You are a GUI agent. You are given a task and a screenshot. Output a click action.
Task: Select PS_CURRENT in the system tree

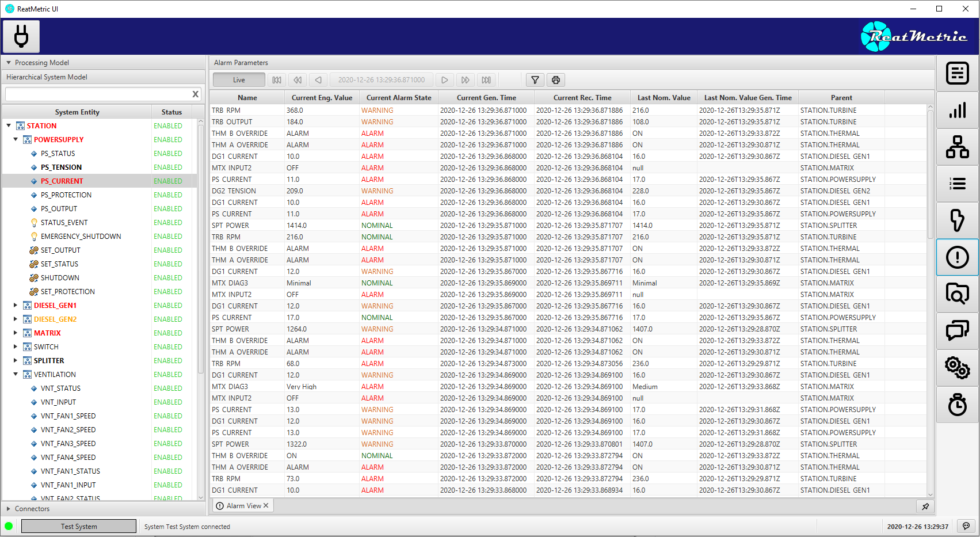pyautogui.click(x=62, y=181)
